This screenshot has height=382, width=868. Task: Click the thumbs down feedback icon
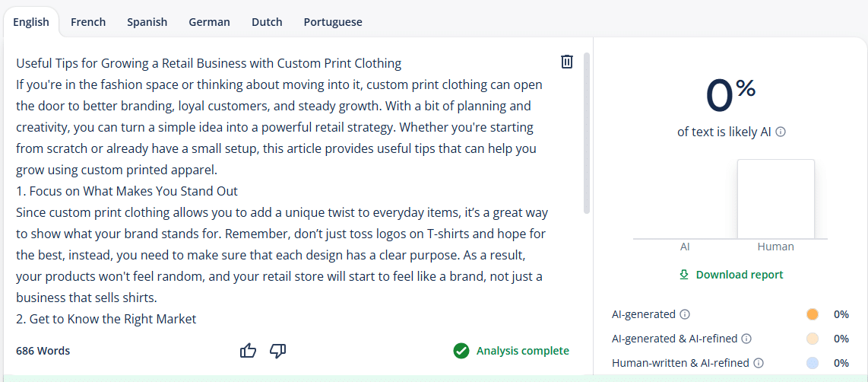coord(278,351)
